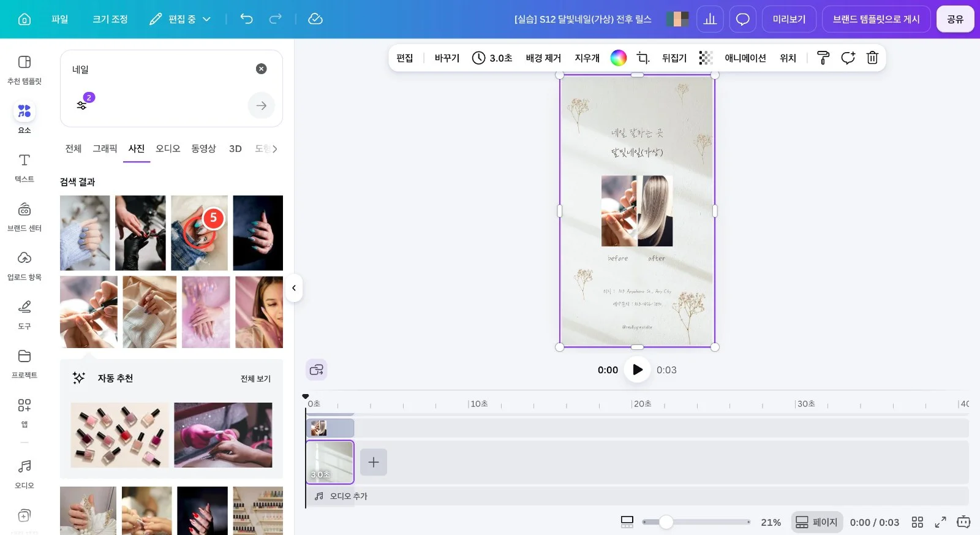Open the 크기 조정 resize menu
Viewport: 980px width, 535px height.
click(110, 19)
